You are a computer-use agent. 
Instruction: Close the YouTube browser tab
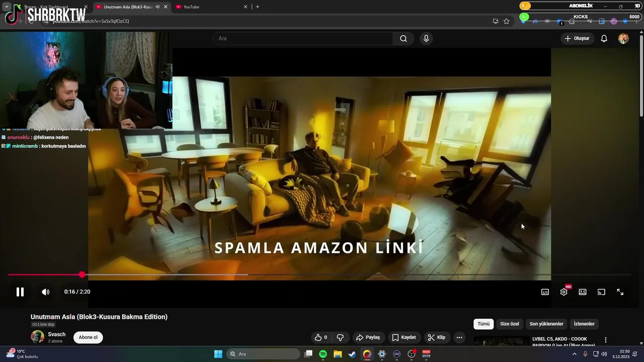246,7
